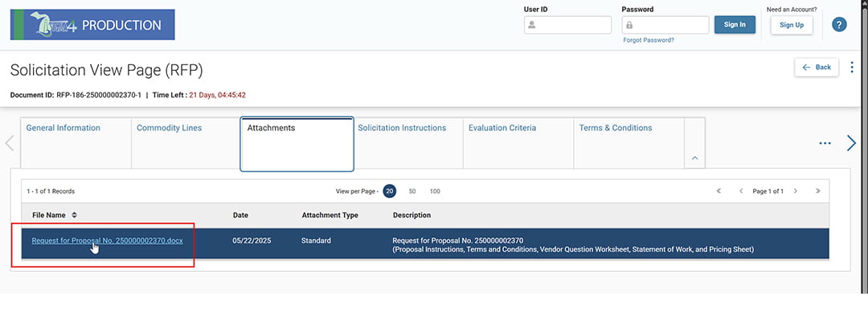Go back using the Back button
868x309 pixels.
(x=817, y=67)
